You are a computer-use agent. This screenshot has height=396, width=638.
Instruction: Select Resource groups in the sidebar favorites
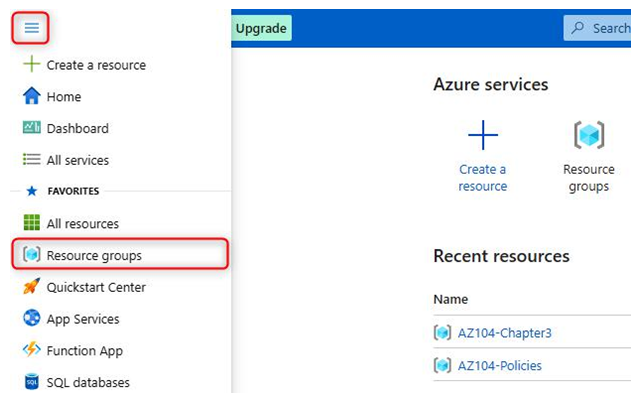tap(120, 255)
